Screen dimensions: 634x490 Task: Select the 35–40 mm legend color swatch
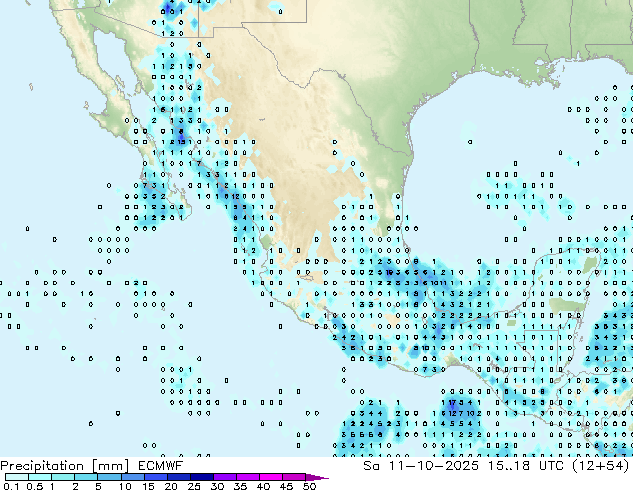pyautogui.click(x=247, y=477)
